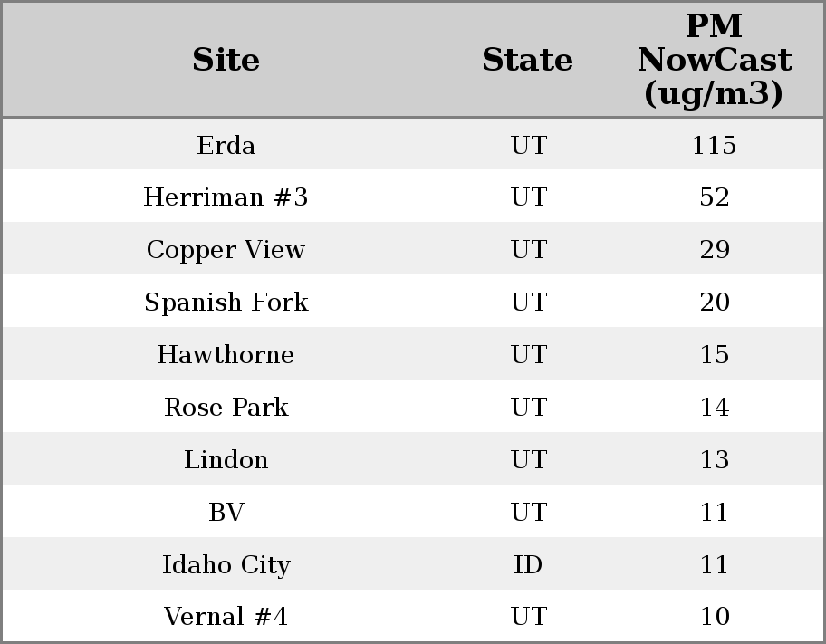Select the PM value 20 cell
The width and height of the screenshot is (826, 644).
(x=714, y=303)
